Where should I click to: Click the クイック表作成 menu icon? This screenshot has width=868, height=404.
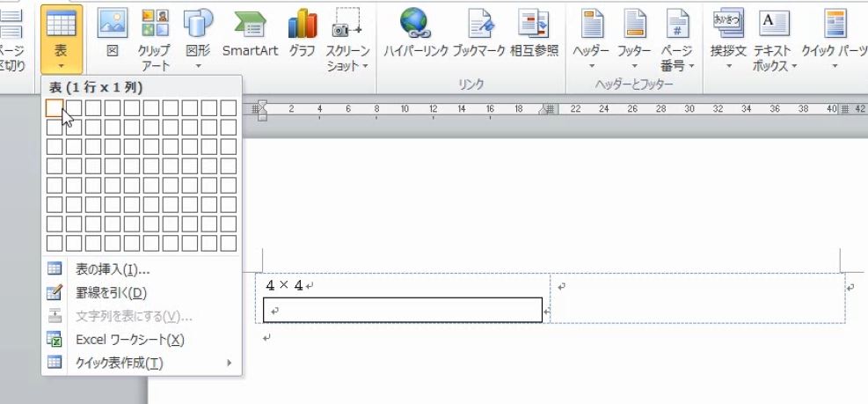(x=55, y=363)
